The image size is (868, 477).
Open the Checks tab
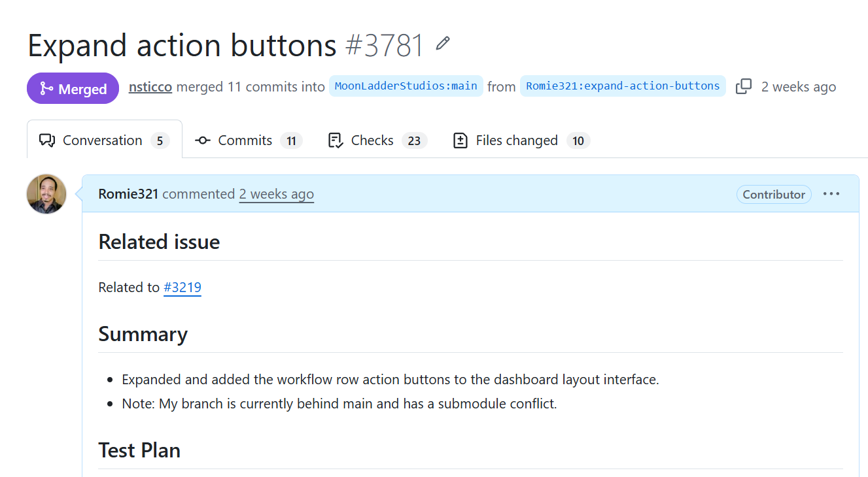click(377, 140)
